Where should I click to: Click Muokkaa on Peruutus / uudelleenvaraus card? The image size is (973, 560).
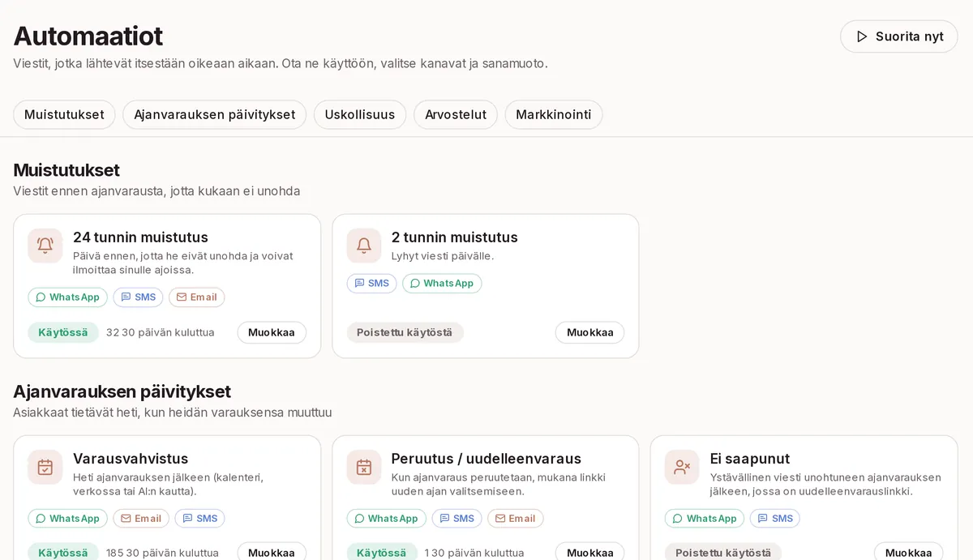[x=589, y=553]
